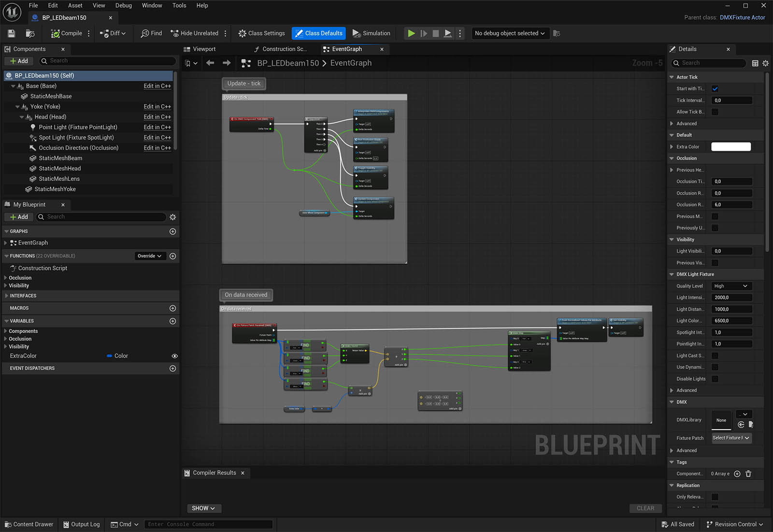Open the function Override dropdown

click(x=149, y=256)
